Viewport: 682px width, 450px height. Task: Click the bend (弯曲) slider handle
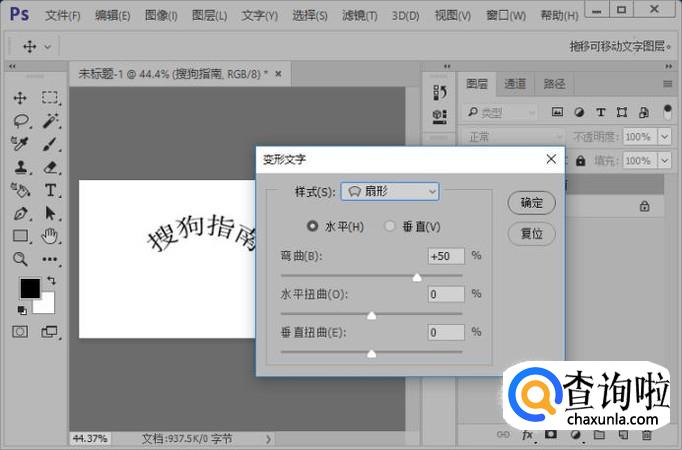click(x=417, y=277)
